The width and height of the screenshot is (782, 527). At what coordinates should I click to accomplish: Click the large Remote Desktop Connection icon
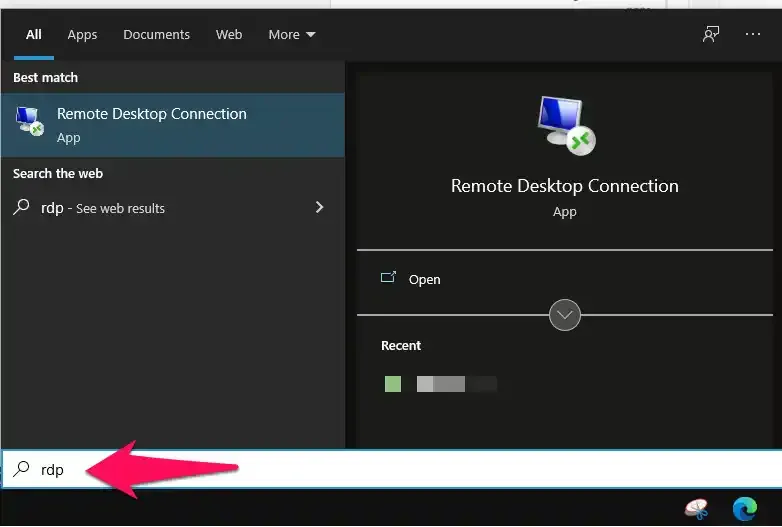click(x=567, y=125)
